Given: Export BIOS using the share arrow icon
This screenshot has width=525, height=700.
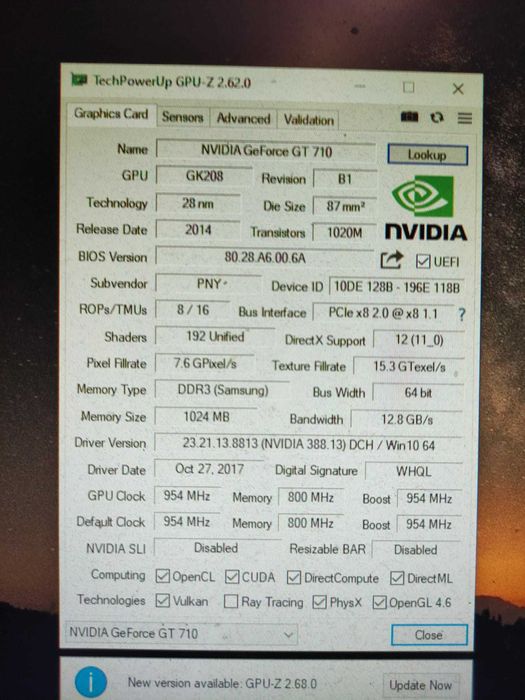Looking at the screenshot, I should tap(392, 260).
